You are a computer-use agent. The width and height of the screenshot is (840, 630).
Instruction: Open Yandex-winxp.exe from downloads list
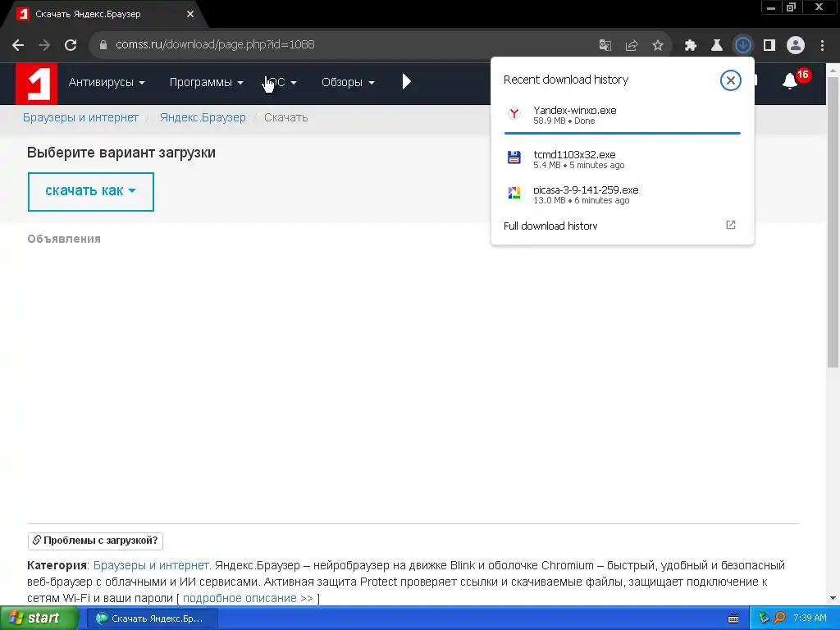click(x=622, y=115)
